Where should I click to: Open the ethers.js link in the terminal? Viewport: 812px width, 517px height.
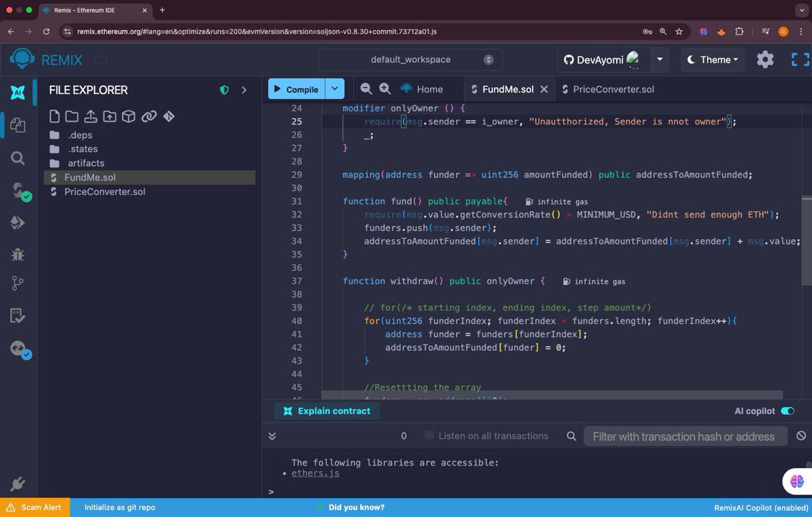click(315, 473)
